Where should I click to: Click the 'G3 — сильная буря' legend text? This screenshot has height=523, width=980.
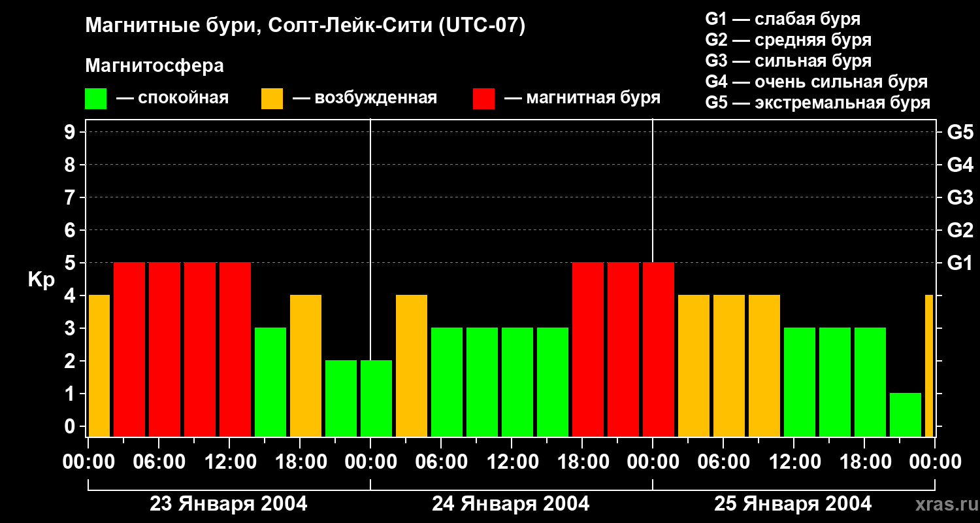[x=789, y=61]
